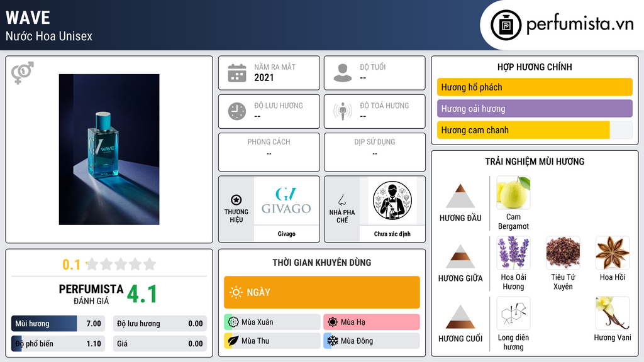Click the calendar icon beside Năm ra mắt
Viewport: 644px width, 362px height.
(237, 73)
